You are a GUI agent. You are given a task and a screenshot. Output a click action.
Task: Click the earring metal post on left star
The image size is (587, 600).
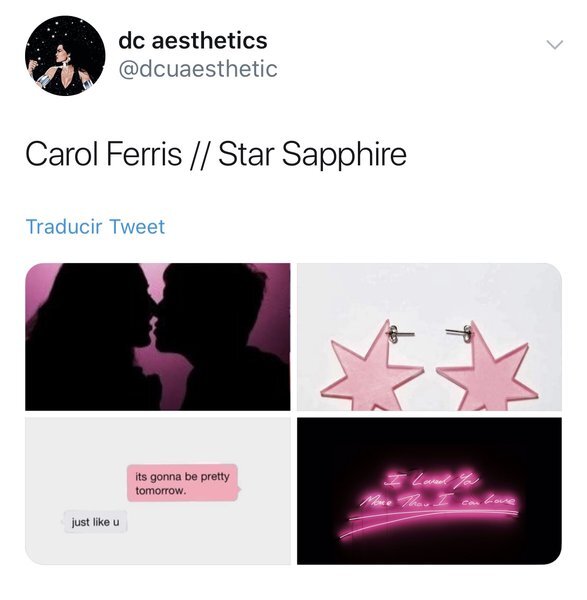[x=400, y=333]
